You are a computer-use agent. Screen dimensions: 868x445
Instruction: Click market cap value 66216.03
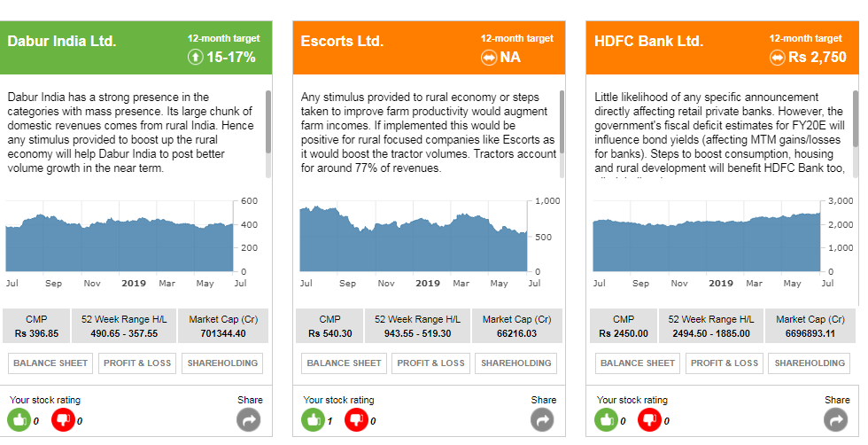click(516, 333)
